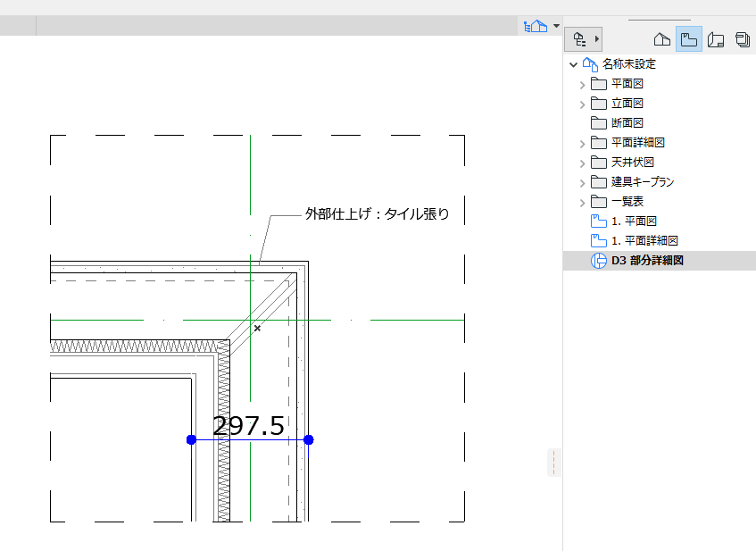Screen dimensions: 756x551
Task: Click the navigator popup icon in tab bar
Action: pos(536,26)
